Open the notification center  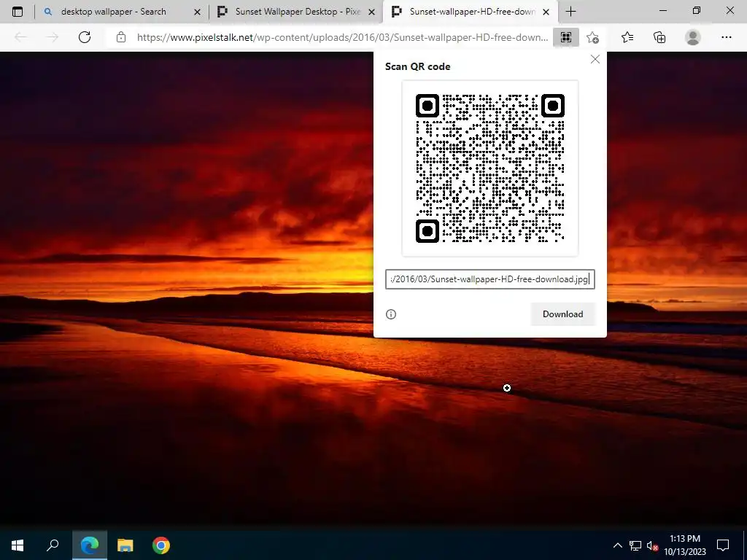click(x=723, y=545)
